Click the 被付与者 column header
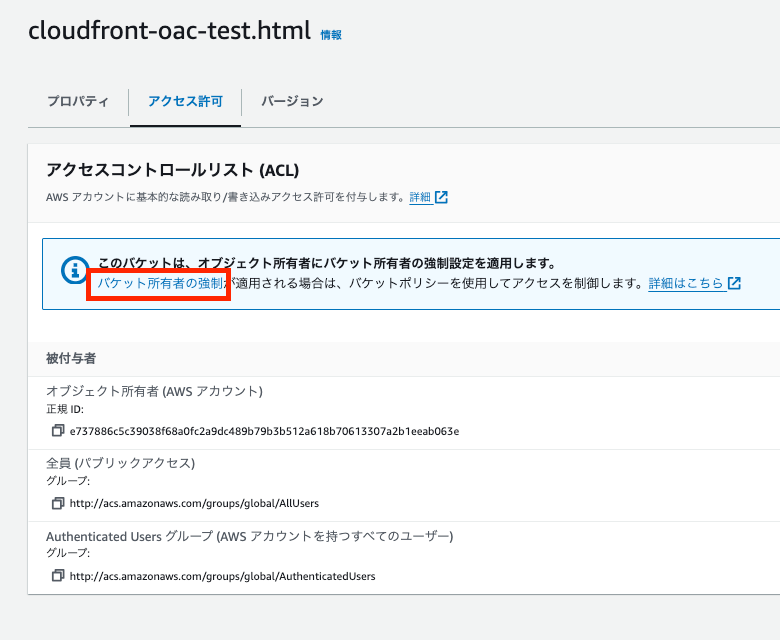Screen dimensions: 780x640 coord(71,358)
